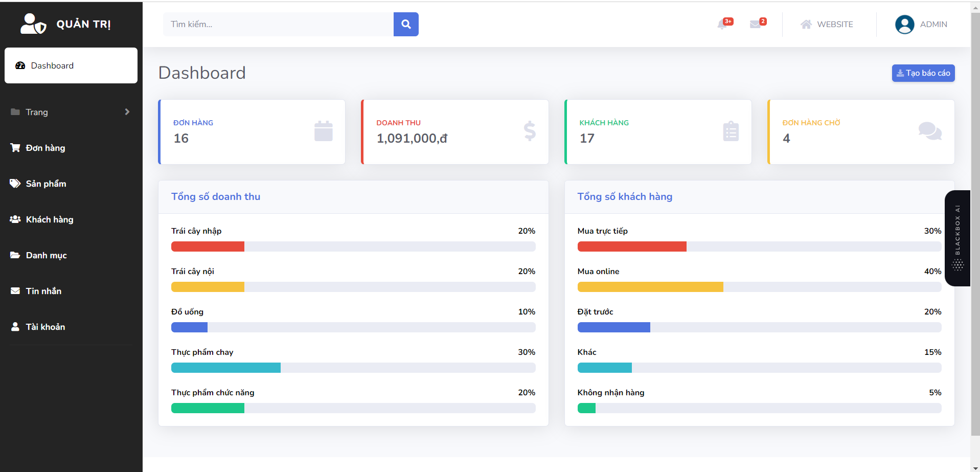Open the envelope messages icon
Viewport: 980px width, 472px height.
755,25
